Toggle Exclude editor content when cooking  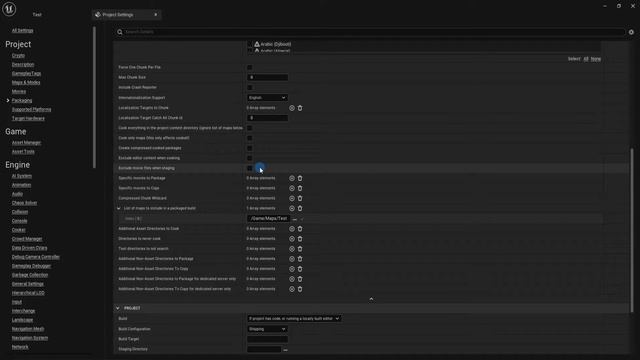[250, 158]
